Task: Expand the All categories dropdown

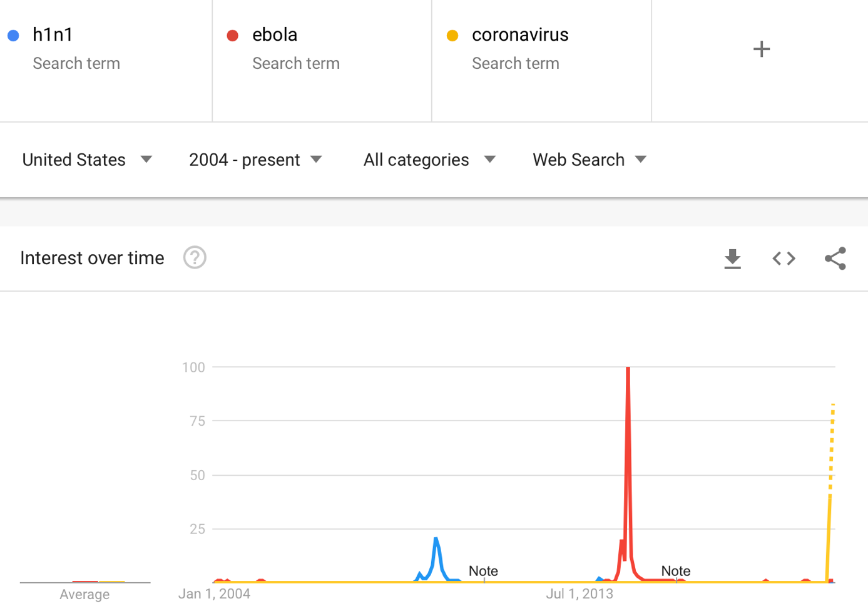Action: click(429, 160)
